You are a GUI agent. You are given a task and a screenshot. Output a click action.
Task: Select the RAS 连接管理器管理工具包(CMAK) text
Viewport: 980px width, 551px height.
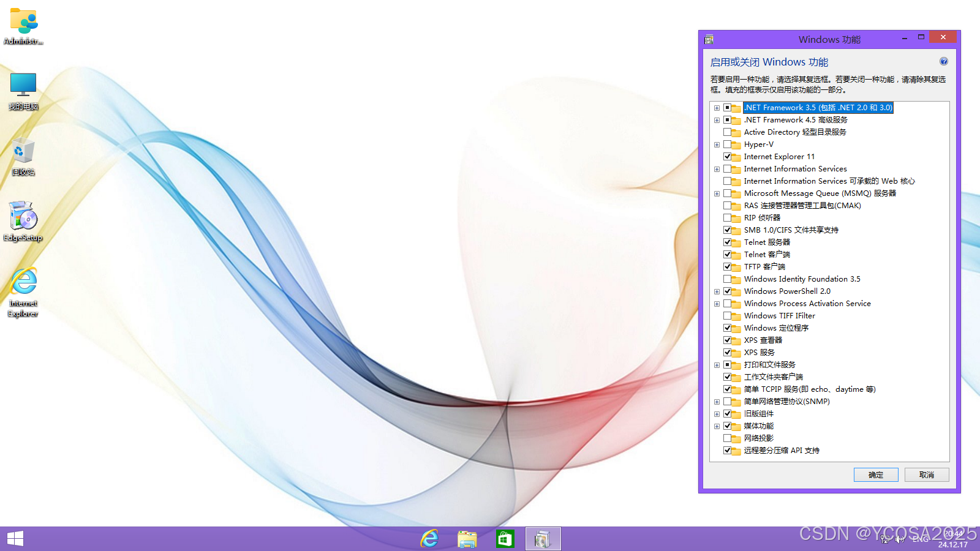(802, 206)
